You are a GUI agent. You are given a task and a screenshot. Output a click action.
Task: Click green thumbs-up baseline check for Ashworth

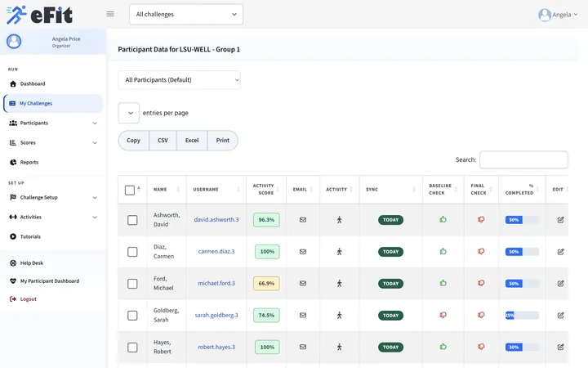[443, 219]
